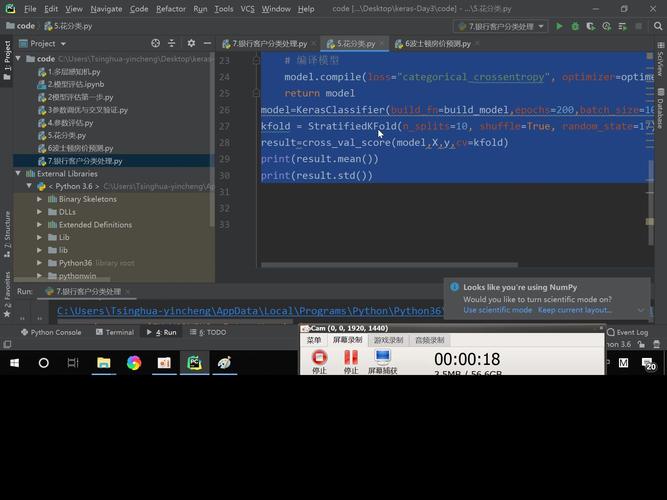Open Task View on taskbar
The width and height of the screenshot is (667, 500).
73,363
